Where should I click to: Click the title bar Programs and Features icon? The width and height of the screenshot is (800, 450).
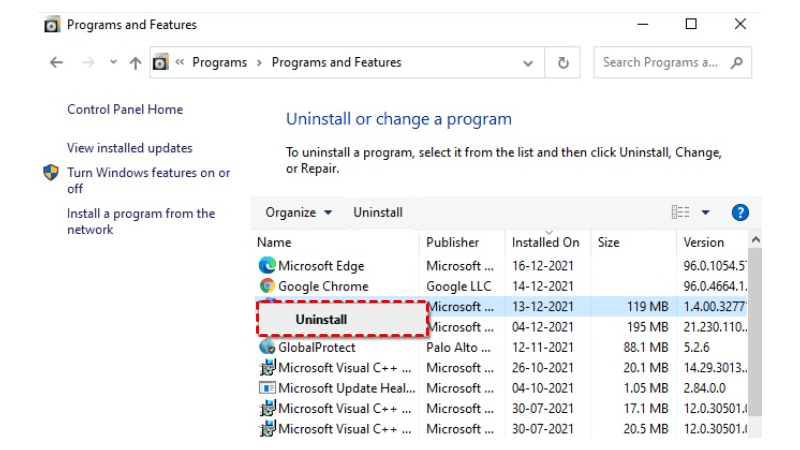click(x=52, y=24)
